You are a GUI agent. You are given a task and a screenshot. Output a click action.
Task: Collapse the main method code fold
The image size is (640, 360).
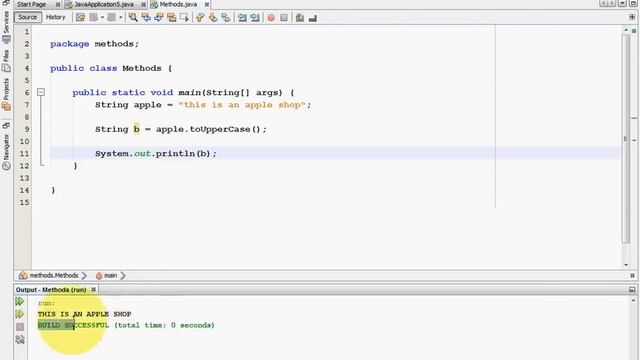tap(41, 92)
